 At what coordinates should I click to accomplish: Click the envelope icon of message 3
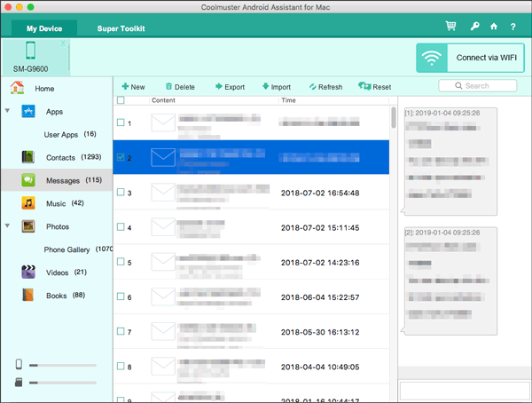tap(163, 193)
